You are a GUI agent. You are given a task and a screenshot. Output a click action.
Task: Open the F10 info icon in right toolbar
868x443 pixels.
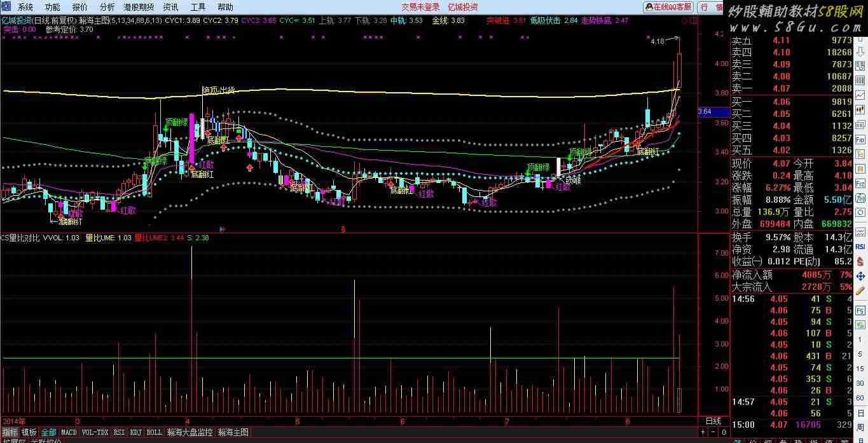[860, 139]
